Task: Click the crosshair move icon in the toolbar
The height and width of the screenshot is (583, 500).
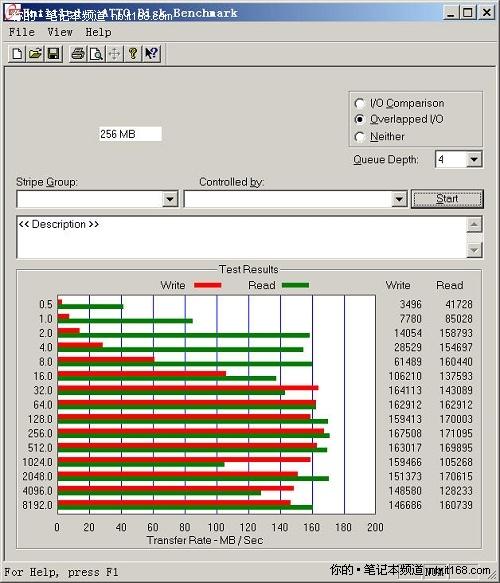Action: click(x=114, y=54)
